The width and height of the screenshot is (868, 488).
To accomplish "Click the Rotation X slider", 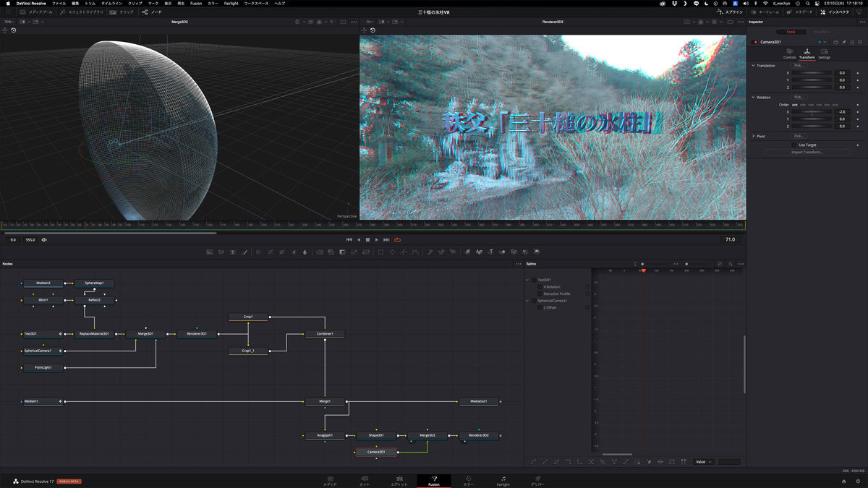I will pos(812,112).
